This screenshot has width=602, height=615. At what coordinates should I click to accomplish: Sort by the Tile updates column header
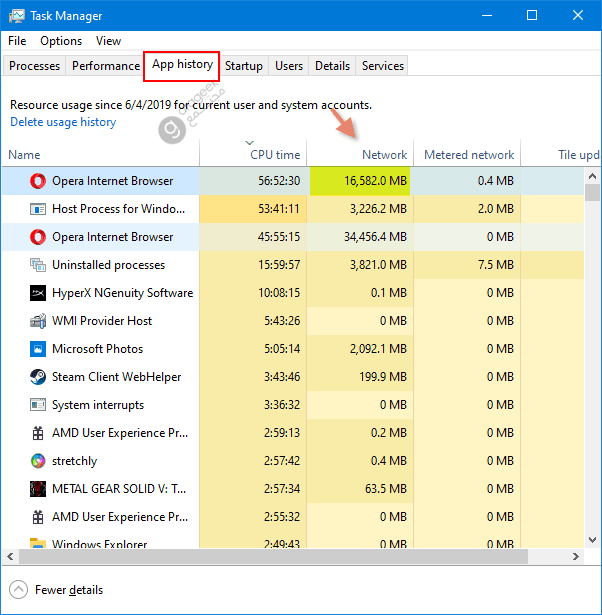[x=560, y=155]
